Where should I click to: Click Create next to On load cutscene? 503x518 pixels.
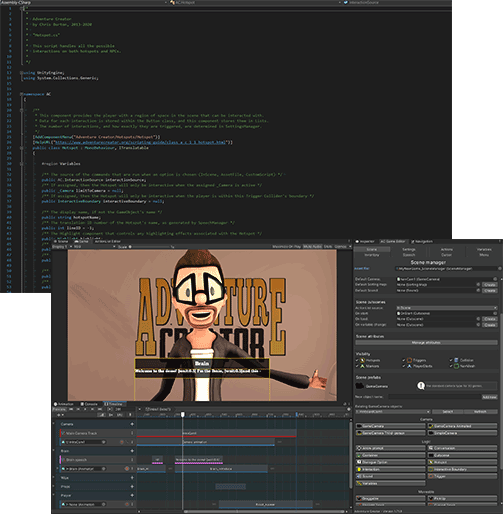490,319
